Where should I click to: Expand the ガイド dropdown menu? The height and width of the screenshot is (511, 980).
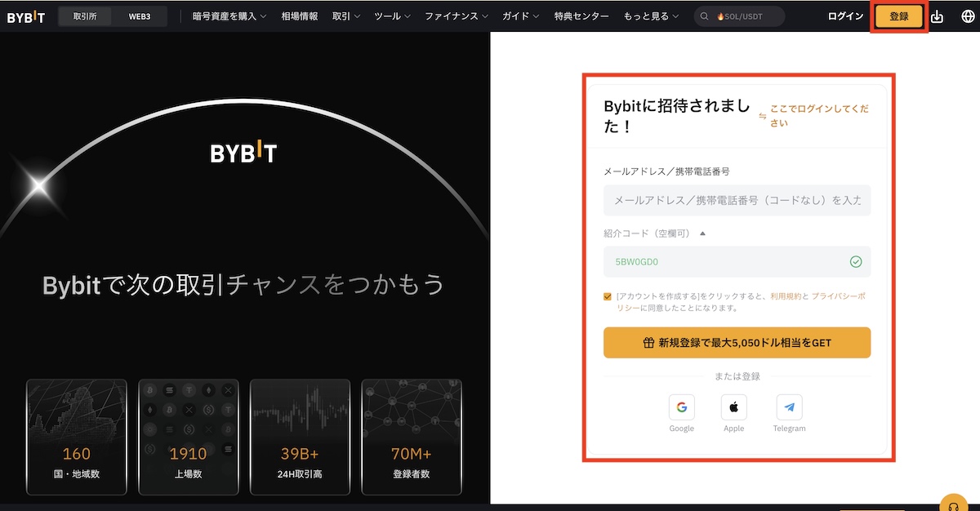[x=522, y=16]
